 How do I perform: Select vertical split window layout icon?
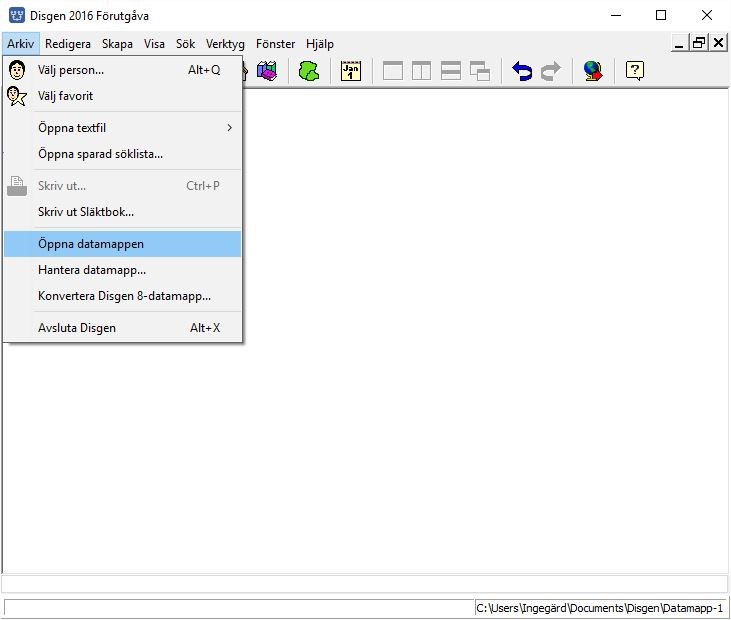click(421, 71)
